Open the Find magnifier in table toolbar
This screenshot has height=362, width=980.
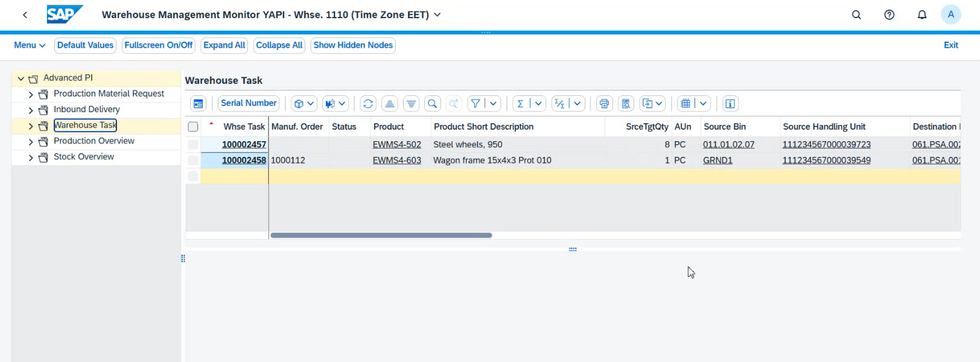432,104
